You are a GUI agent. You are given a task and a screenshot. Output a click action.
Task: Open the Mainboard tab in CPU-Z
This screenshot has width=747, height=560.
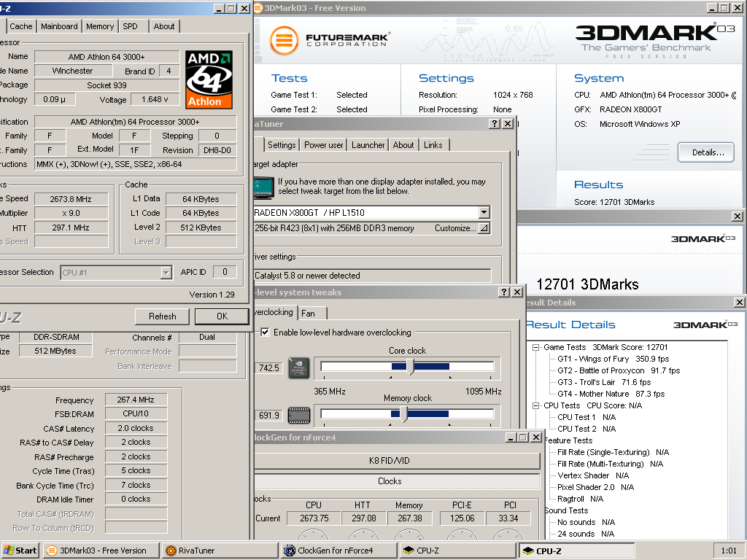pos(59,26)
